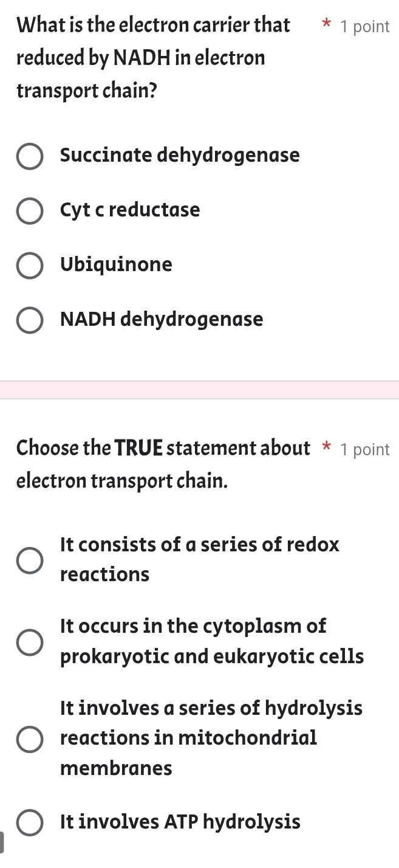Click the radio circle beside Ubiquinone
This screenshot has height=868, width=399.
click(30, 266)
